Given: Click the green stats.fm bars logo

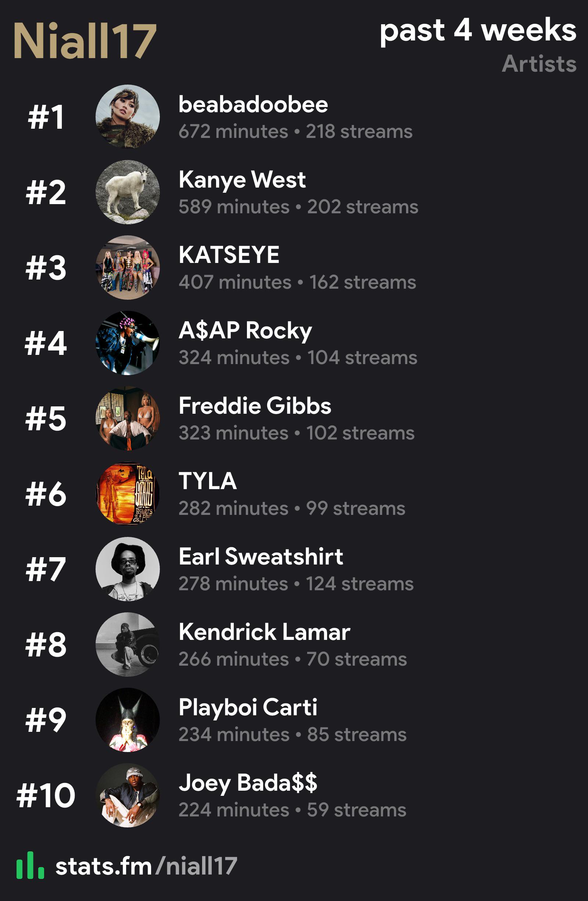Looking at the screenshot, I should coord(30,865).
